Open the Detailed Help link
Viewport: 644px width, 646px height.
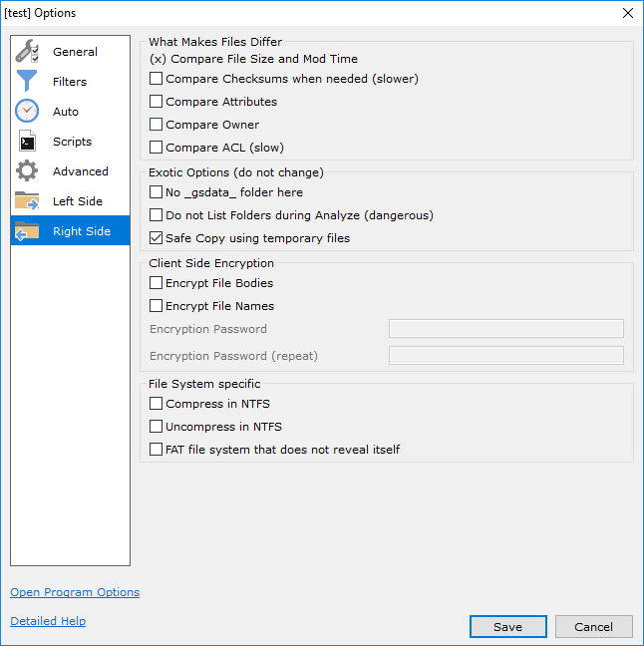(x=48, y=621)
